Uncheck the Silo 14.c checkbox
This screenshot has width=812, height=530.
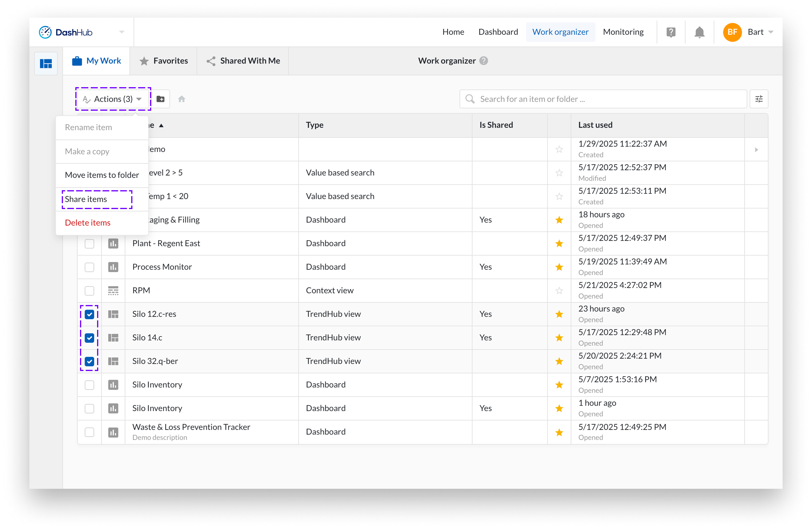tap(89, 338)
